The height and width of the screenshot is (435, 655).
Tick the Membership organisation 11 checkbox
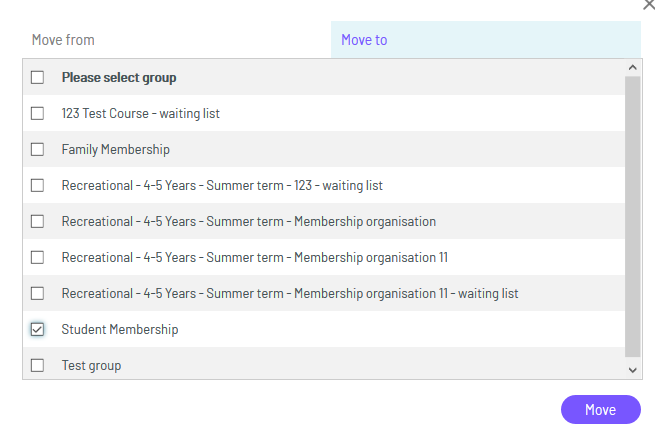38,257
